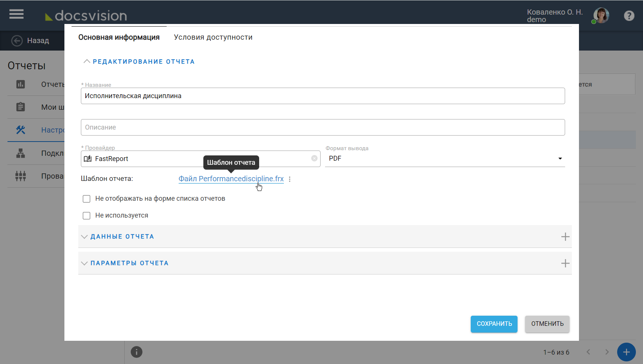
Task: Select the Основная информация tab
Action: pos(119,37)
